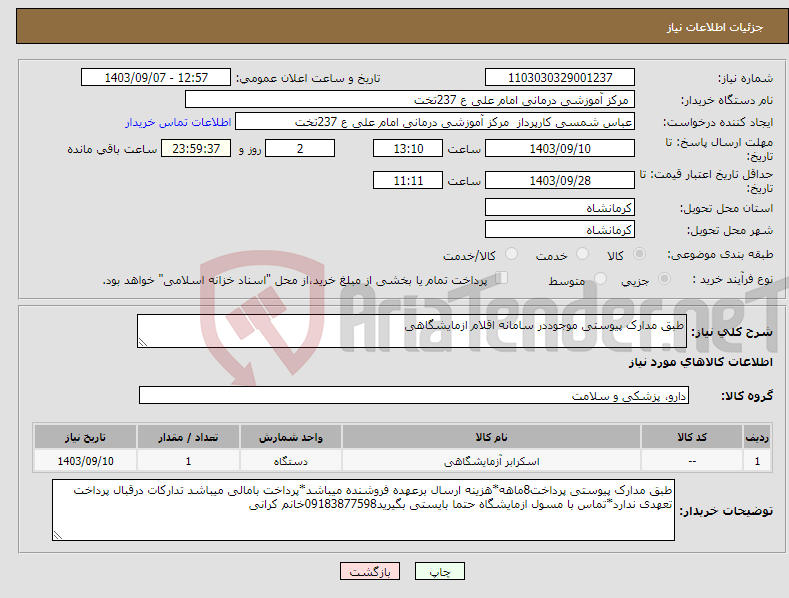
Task: Click the نام دستگاه خریدار field
Action: point(410,100)
